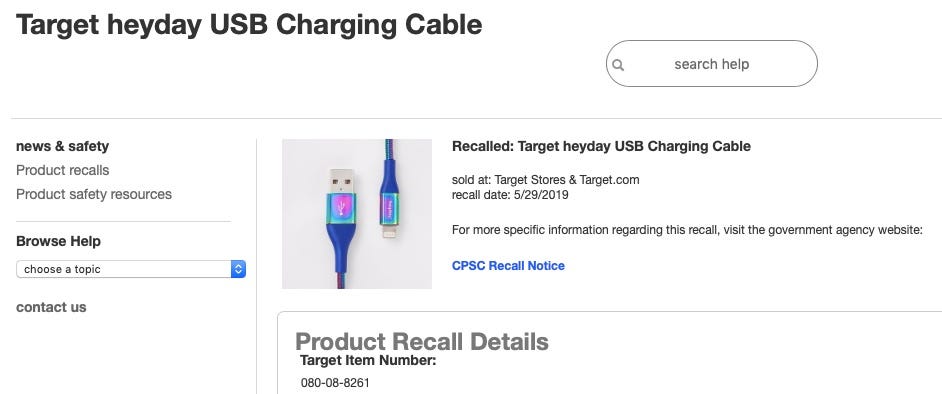Click the Target Item Number label
The image size is (942, 394).
(368, 361)
